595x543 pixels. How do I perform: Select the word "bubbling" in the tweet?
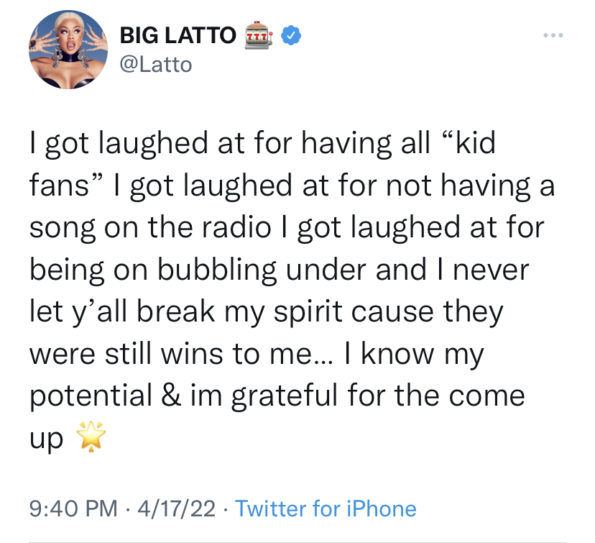[x=217, y=271]
